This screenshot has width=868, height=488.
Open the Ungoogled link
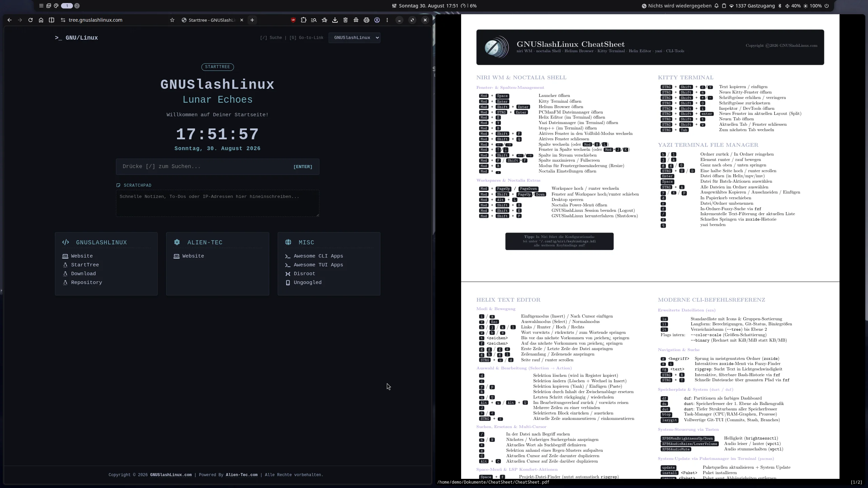pyautogui.click(x=308, y=283)
